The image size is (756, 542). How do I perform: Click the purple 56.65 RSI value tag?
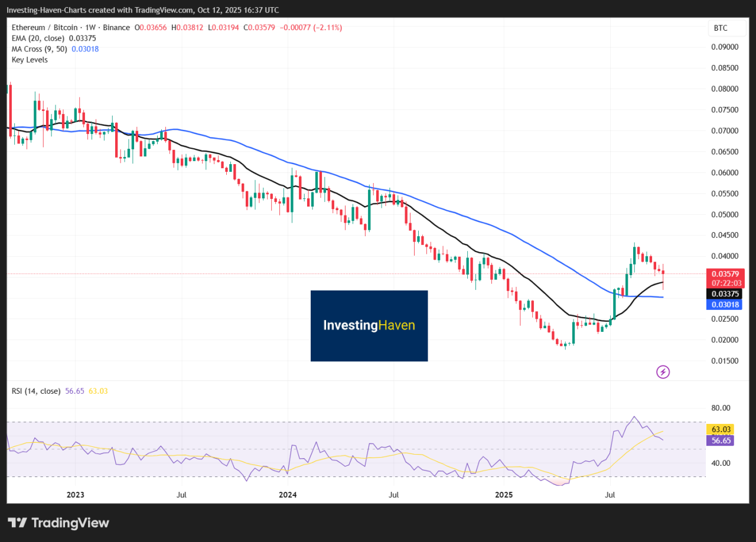(x=722, y=440)
